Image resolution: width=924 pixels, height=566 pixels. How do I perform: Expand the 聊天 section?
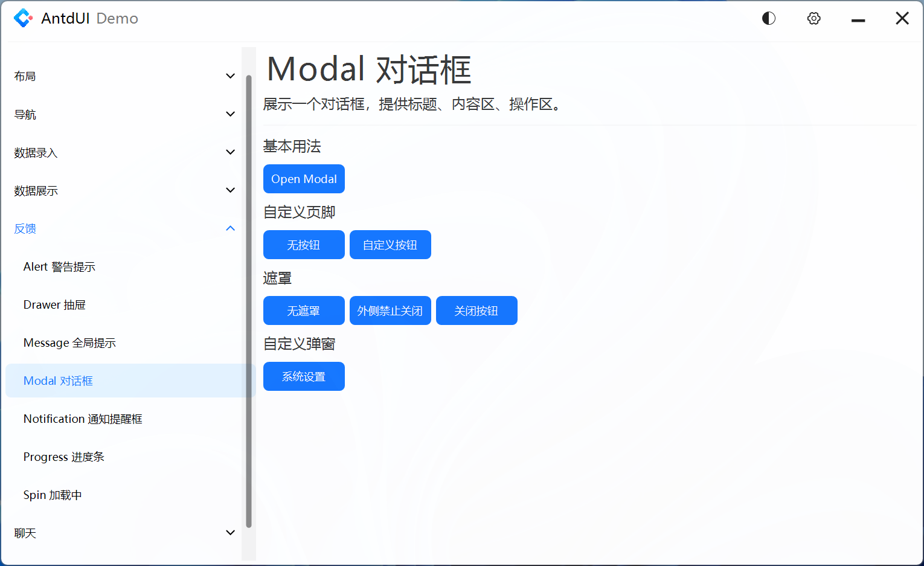(121, 533)
